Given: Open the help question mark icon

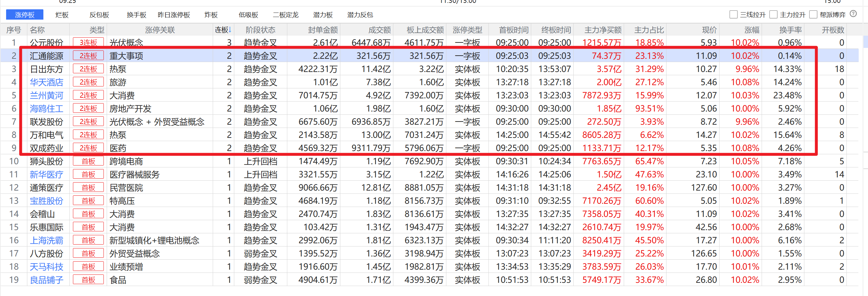Looking at the screenshot, I should 853,14.
